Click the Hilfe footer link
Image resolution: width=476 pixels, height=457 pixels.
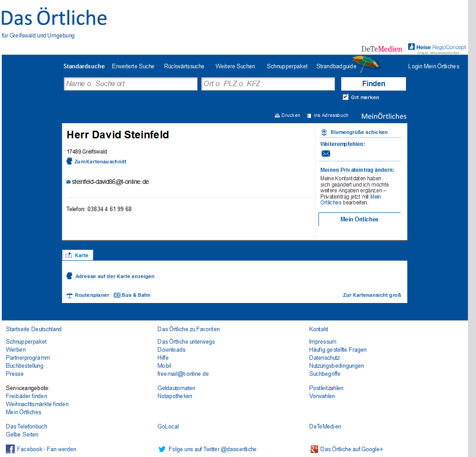pos(163,358)
